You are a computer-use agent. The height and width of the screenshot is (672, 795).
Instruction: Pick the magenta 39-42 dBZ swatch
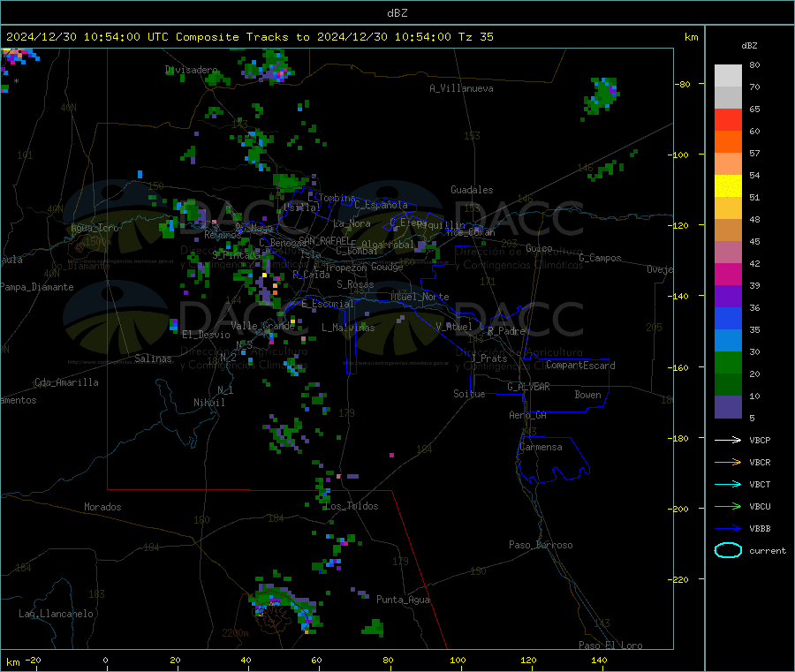coord(728,274)
